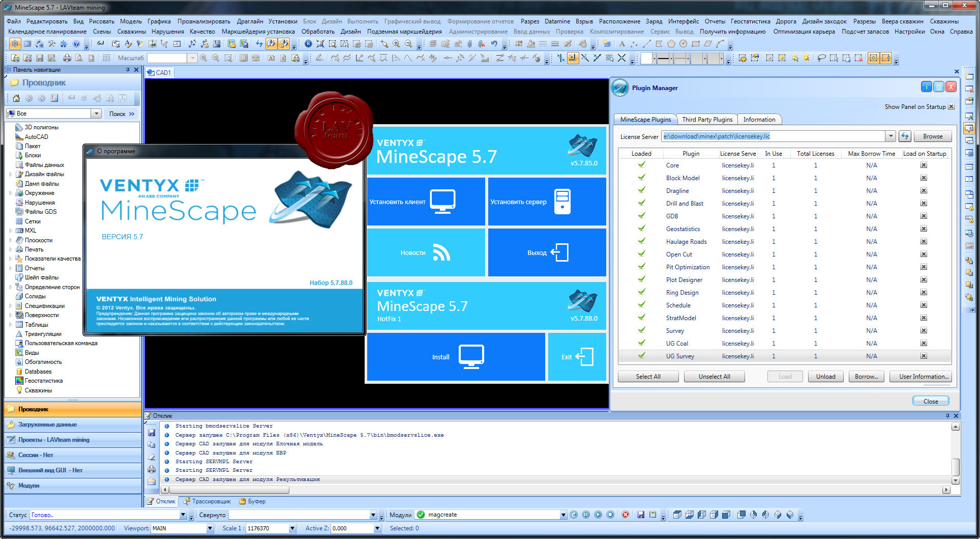This screenshot has width=980, height=539.
Task: Click the home icon in Explorer panel
Action: click(x=16, y=98)
